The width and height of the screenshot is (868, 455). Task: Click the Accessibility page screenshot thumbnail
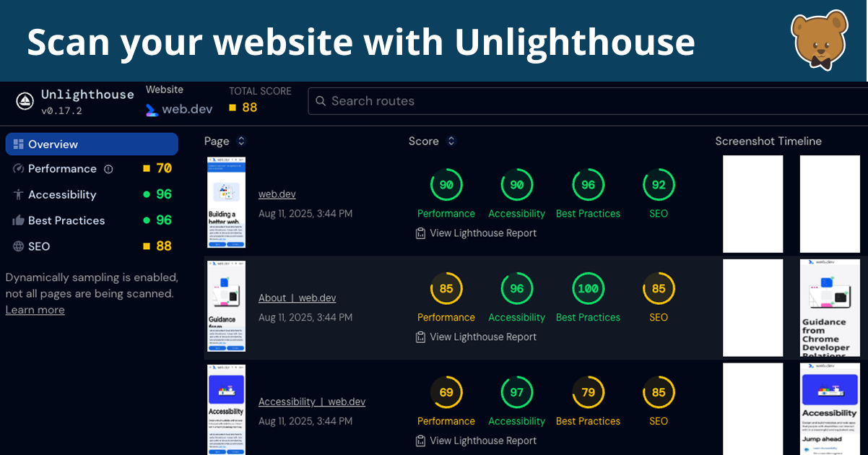226,409
